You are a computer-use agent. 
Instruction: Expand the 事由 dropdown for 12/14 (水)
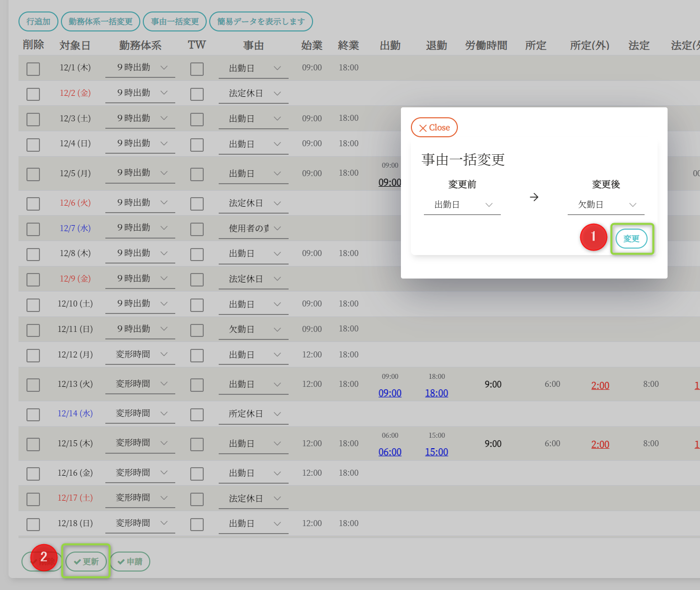pyautogui.click(x=254, y=414)
